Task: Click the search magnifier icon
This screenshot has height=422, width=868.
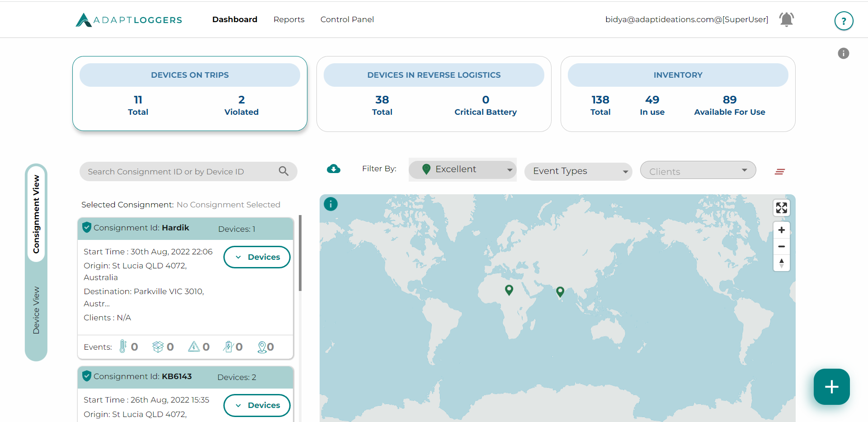Action: click(x=283, y=171)
